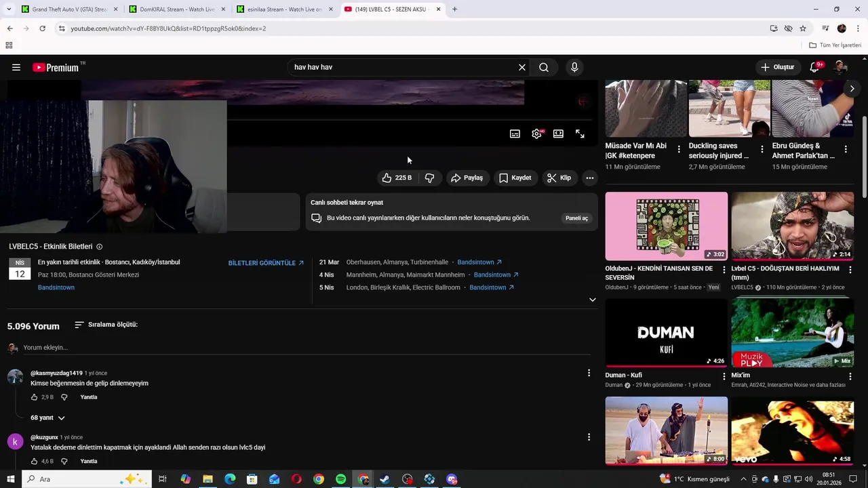Viewport: 868px width, 488px height.
Task: Open options for 'Müsade Var Mı Abi' short
Action: pos(679,149)
